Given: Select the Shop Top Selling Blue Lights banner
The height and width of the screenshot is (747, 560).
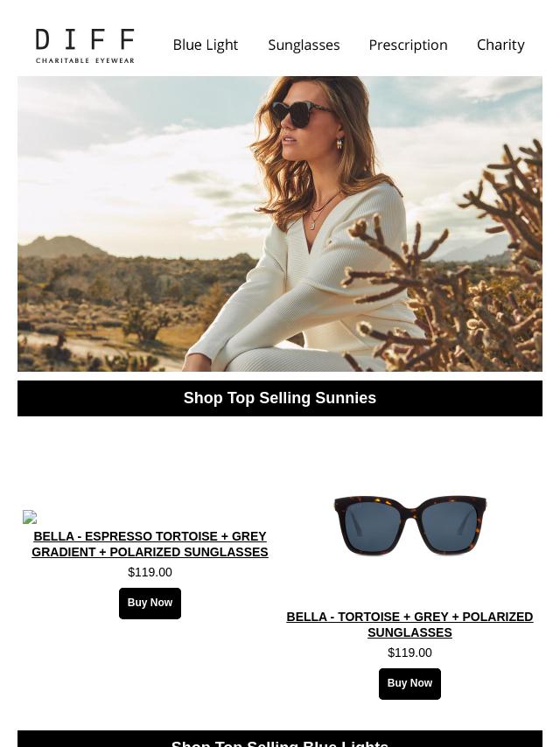Looking at the screenshot, I should (280, 739).
